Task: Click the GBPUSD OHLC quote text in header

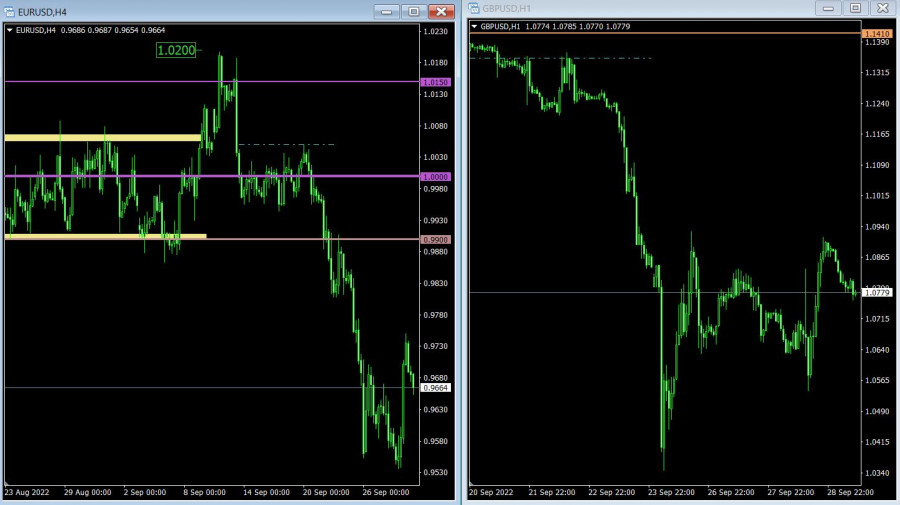Action: [x=577, y=26]
